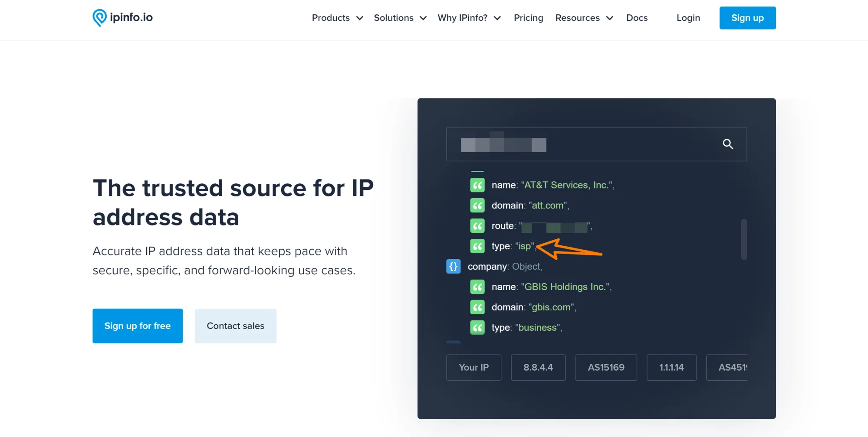
Task: Click the search magnifier icon
Action: 728,144
